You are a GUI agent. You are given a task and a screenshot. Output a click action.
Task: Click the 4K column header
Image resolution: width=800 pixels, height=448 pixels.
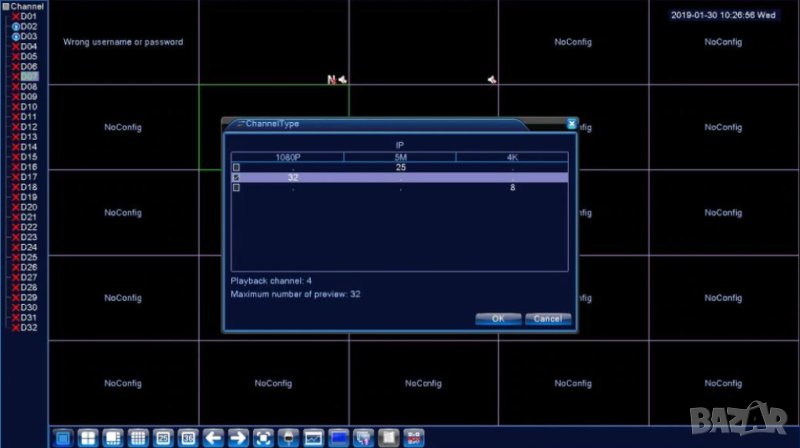pos(512,157)
